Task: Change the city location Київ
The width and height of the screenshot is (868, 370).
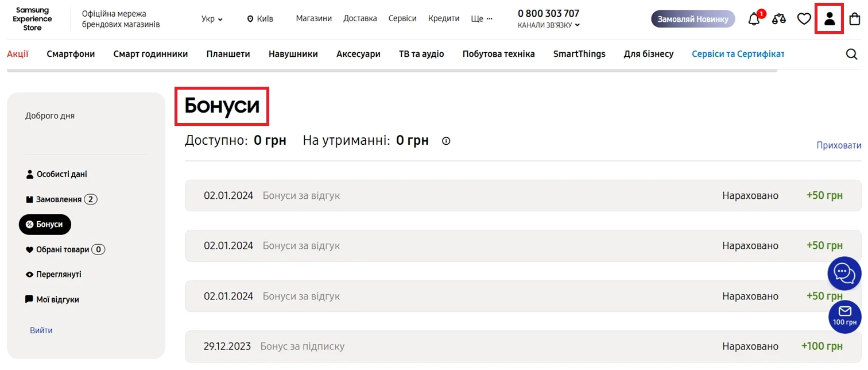Action: pyautogui.click(x=260, y=19)
